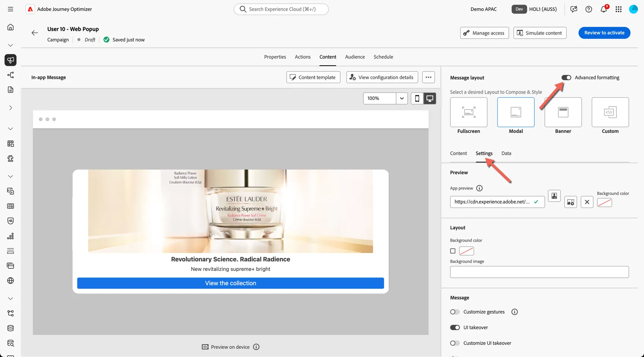This screenshot has height=357, width=644.
Task: Open Preview background color swatch
Action: [x=604, y=202]
